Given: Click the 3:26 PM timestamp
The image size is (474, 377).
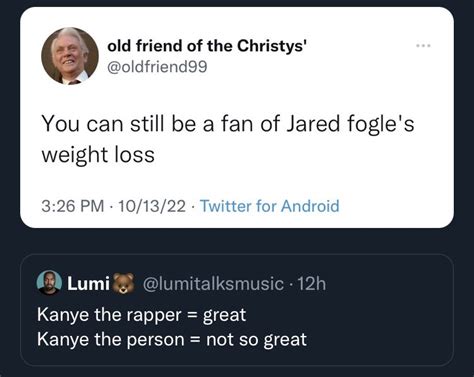Looking at the screenshot, I should coord(73,206).
